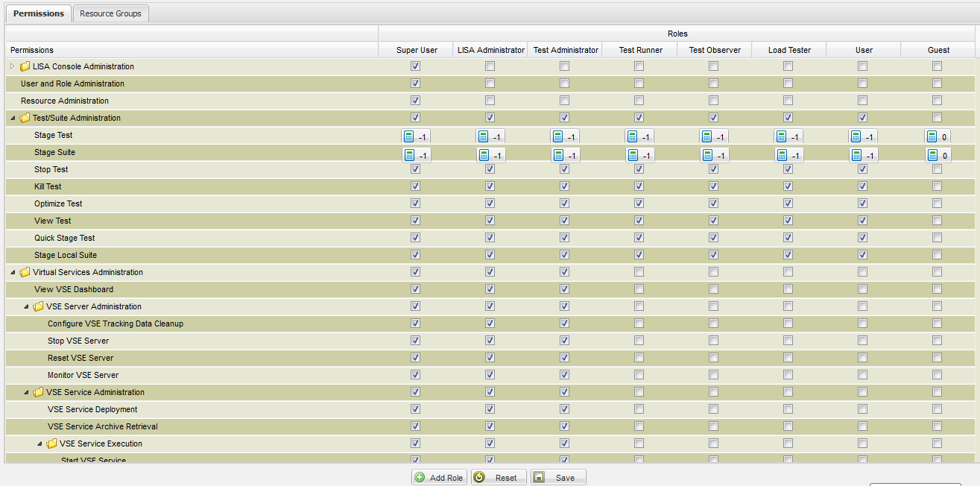Image resolution: width=980 pixels, height=486 pixels.
Task: Select the Permissions tab
Action: 39,13
